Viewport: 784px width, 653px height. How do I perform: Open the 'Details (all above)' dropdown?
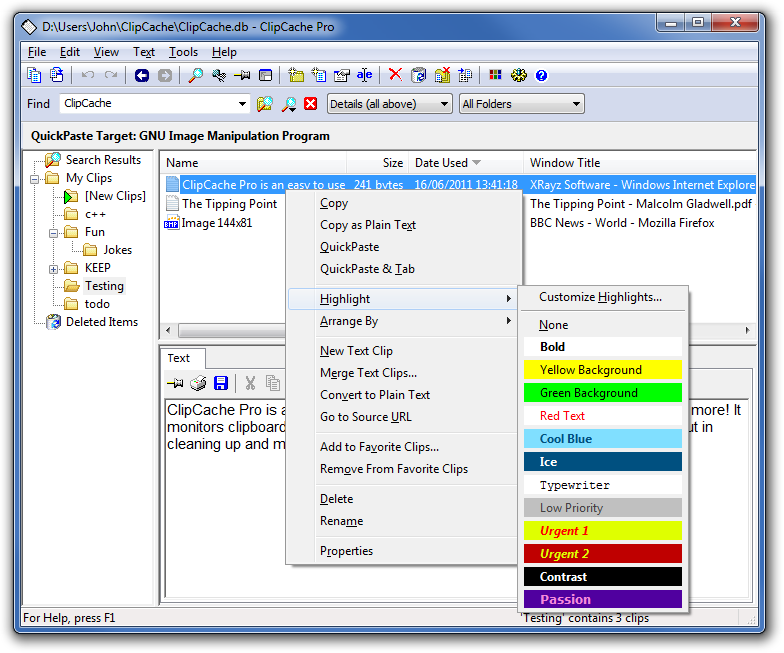pos(445,104)
